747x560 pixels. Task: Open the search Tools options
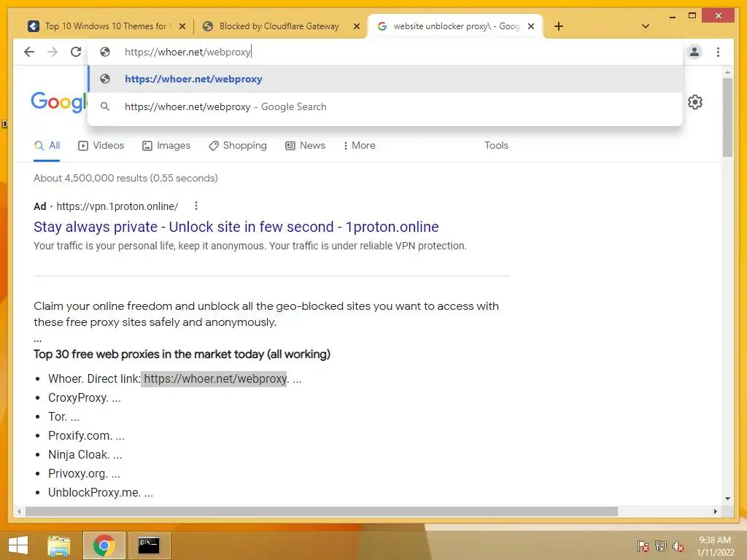tap(496, 146)
